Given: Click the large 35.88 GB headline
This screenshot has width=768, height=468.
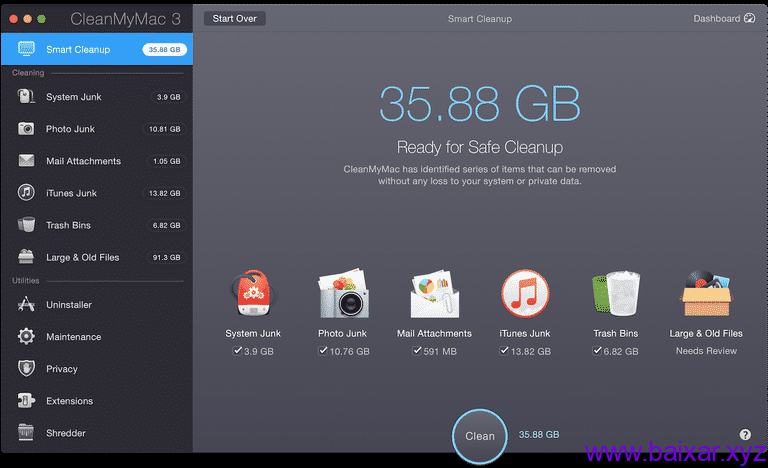Looking at the screenshot, I should [480, 104].
